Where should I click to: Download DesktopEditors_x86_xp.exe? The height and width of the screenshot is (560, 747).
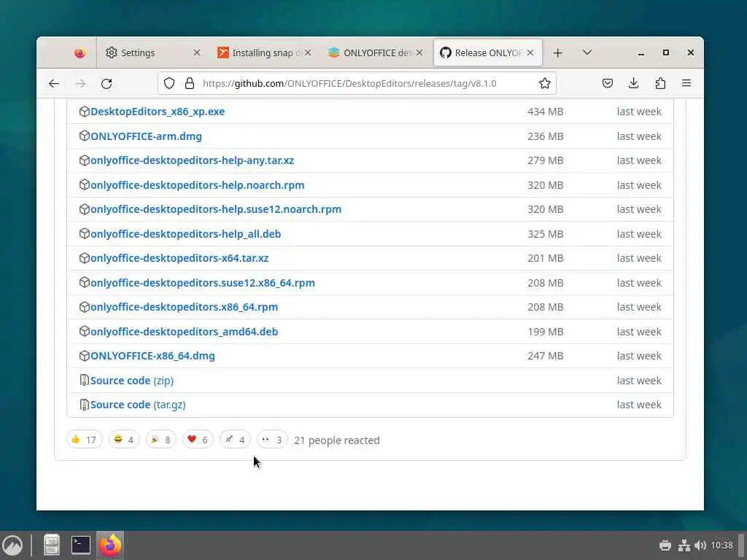pos(158,112)
